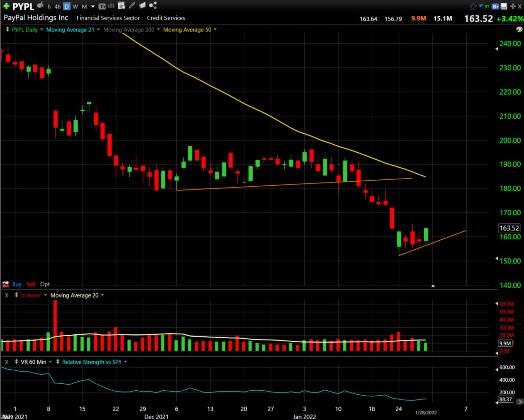This screenshot has height=420, width=524.
Task: Switch to the hourly 'h' timeframe
Action: pos(49,7)
